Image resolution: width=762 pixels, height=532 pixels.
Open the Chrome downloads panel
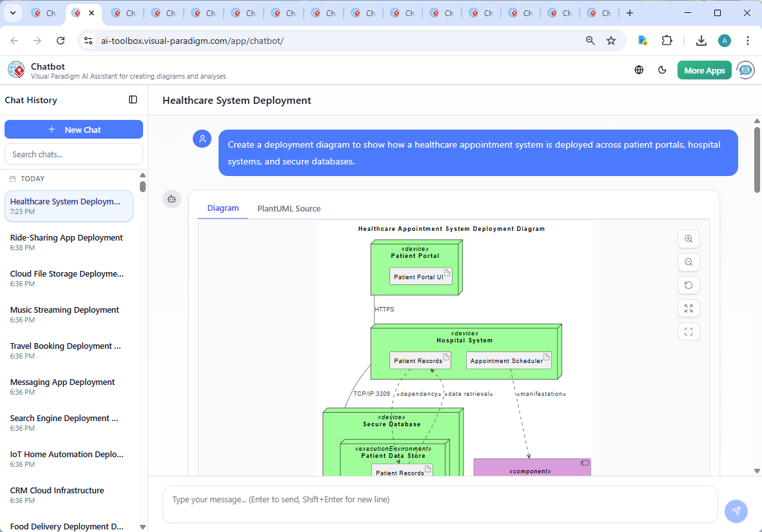pos(701,40)
